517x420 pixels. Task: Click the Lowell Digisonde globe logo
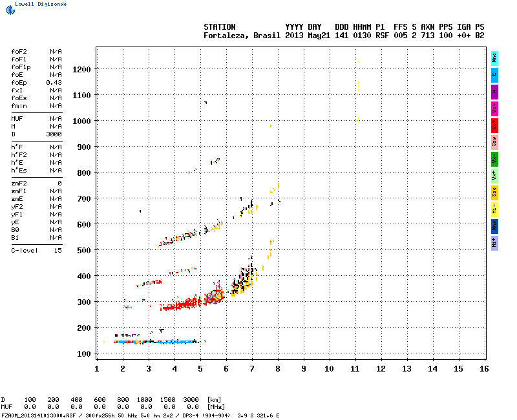pyautogui.click(x=10, y=10)
